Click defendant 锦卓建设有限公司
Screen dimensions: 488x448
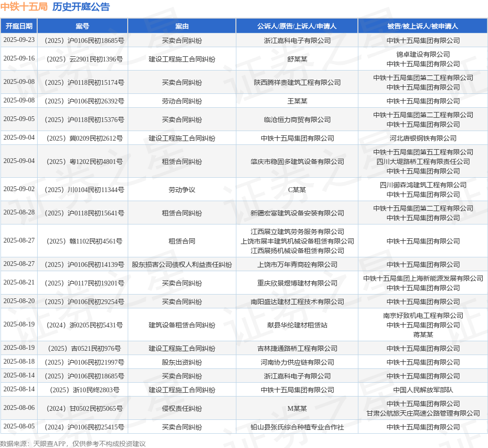pos(423,54)
